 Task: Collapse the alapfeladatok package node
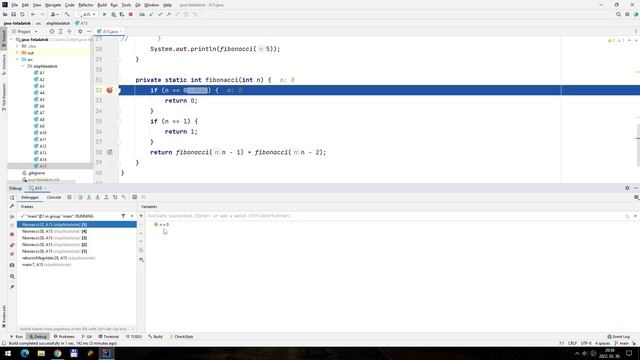[x=23, y=66]
